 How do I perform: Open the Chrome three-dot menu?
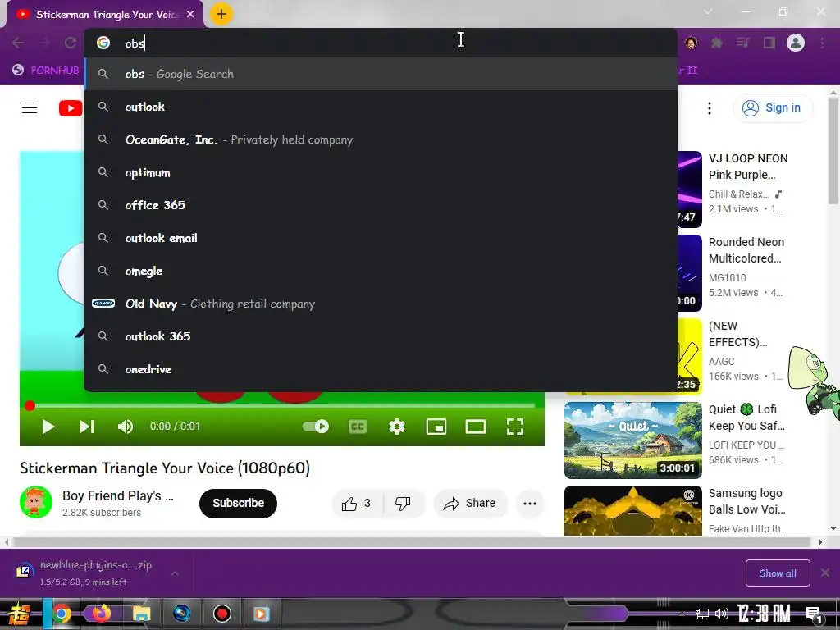822,43
